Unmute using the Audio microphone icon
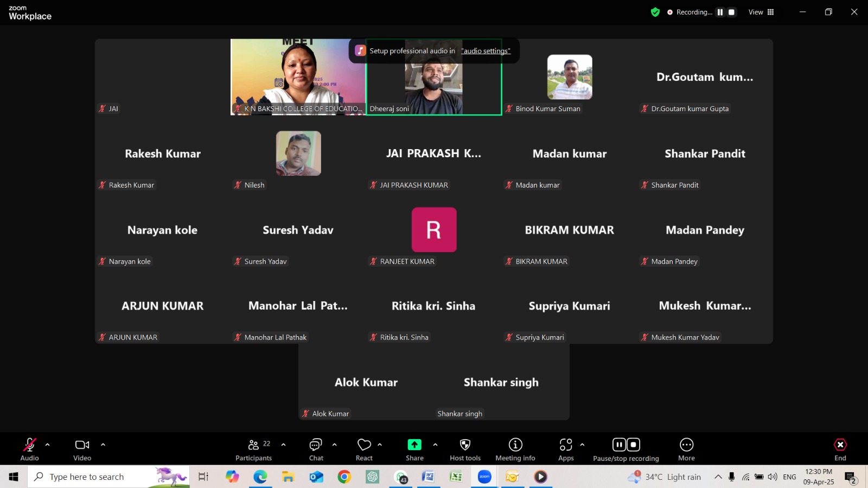This screenshot has width=868, height=488. [x=30, y=445]
